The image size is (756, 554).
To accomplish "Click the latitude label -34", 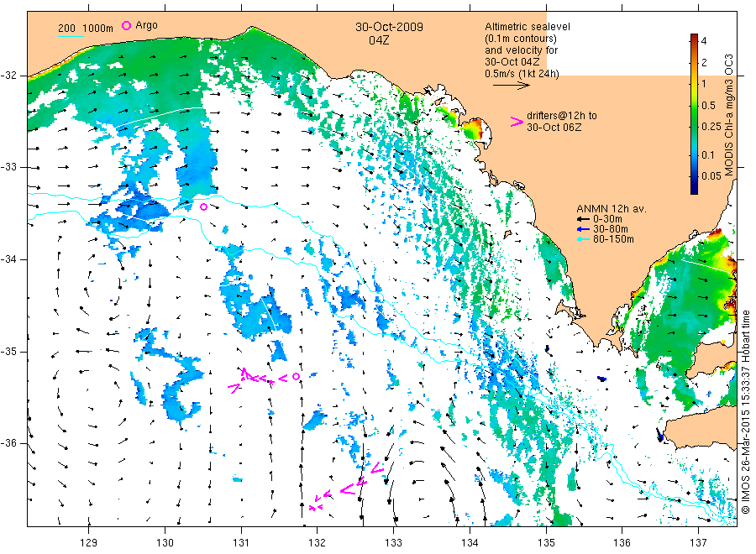I will tap(9, 259).
